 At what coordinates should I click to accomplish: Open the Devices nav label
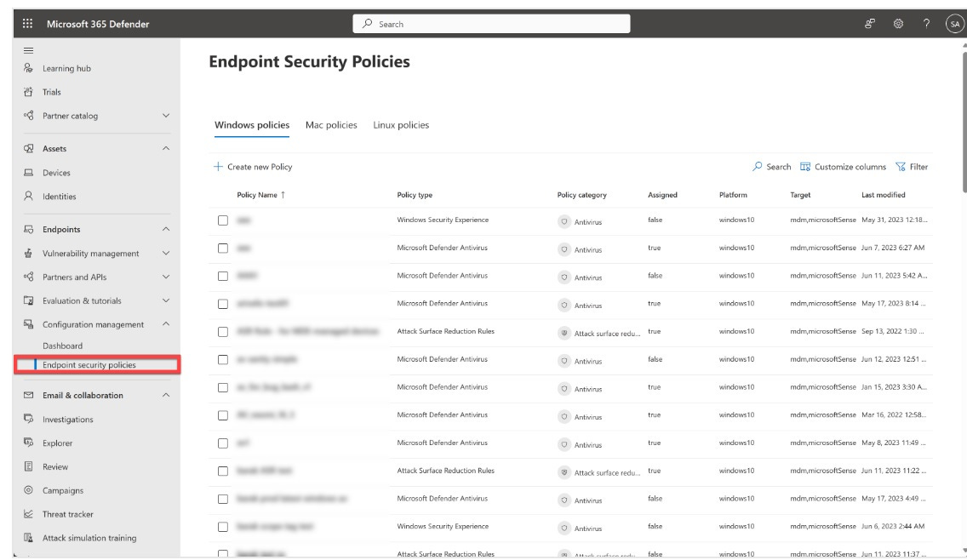[x=56, y=173]
